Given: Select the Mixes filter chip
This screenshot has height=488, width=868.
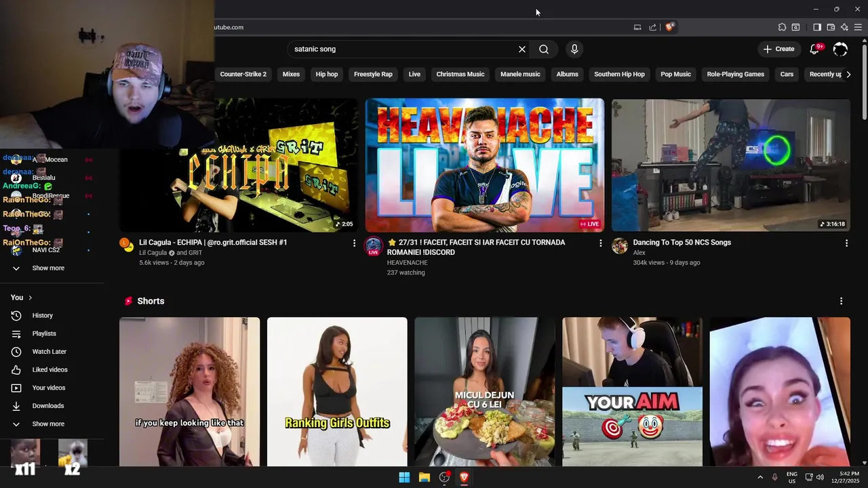Looking at the screenshot, I should [x=291, y=75].
